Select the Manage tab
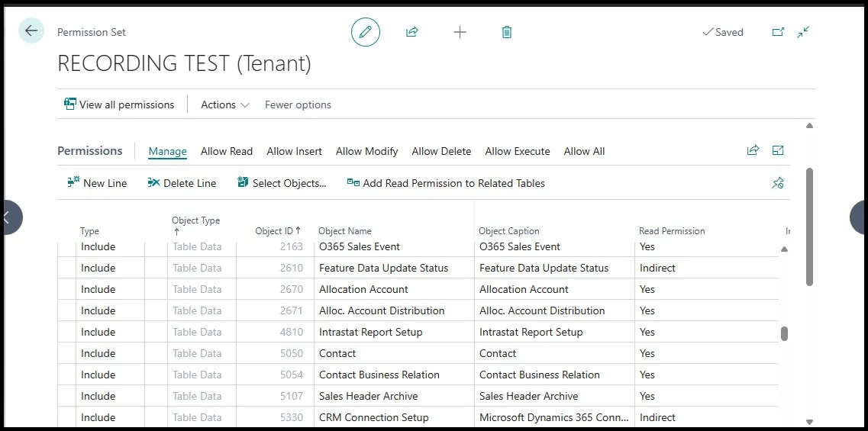Screen dimensions: 868x431 coord(167,152)
